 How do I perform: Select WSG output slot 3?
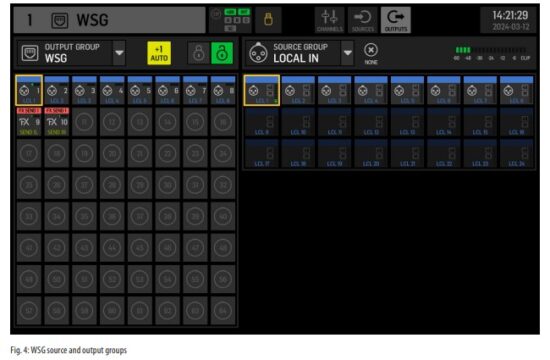pos(85,90)
